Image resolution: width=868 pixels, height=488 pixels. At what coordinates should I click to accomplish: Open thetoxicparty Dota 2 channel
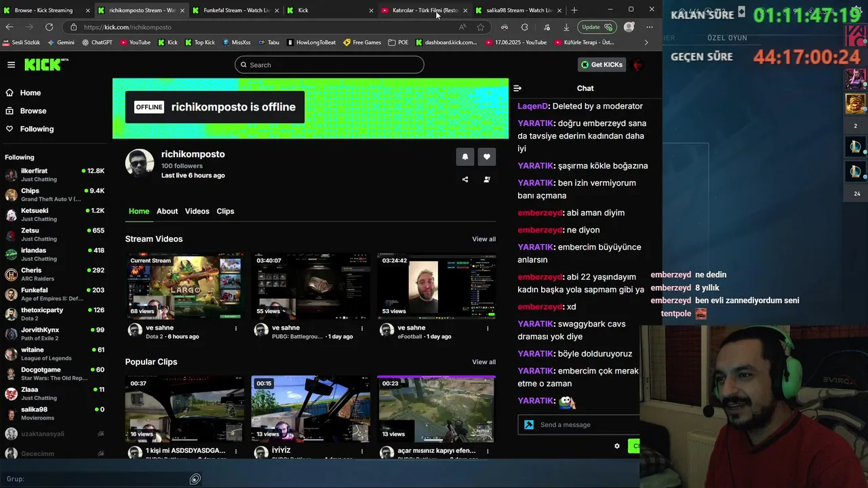point(54,314)
